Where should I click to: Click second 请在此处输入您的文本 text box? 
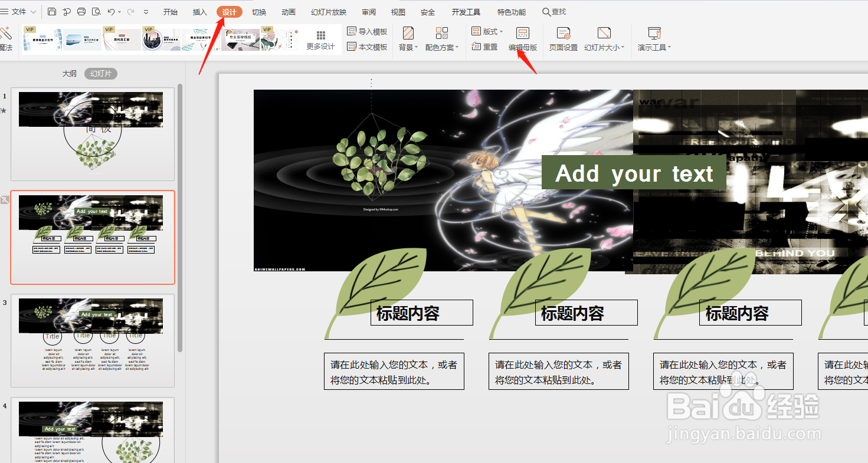tap(559, 372)
